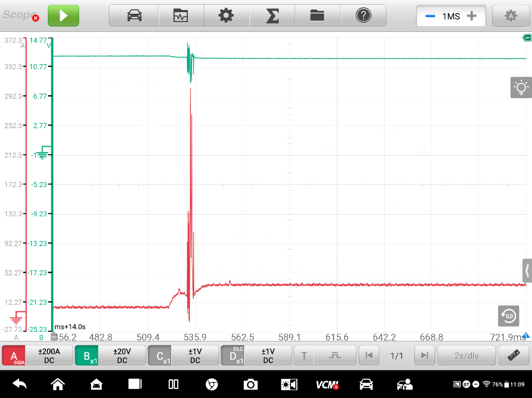
Task: Reset zoom with the 0.0 icon
Action: (509, 316)
